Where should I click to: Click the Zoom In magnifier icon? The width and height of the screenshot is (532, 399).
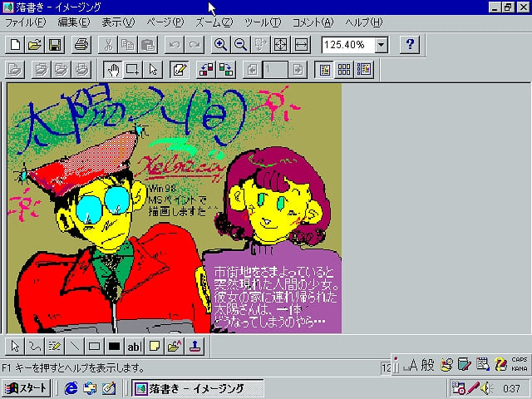tap(221, 44)
